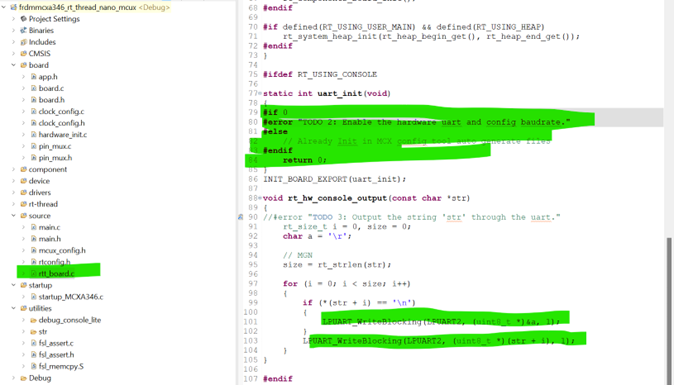
Task: Collapse the utilities folder tree
Action: pos(13,309)
